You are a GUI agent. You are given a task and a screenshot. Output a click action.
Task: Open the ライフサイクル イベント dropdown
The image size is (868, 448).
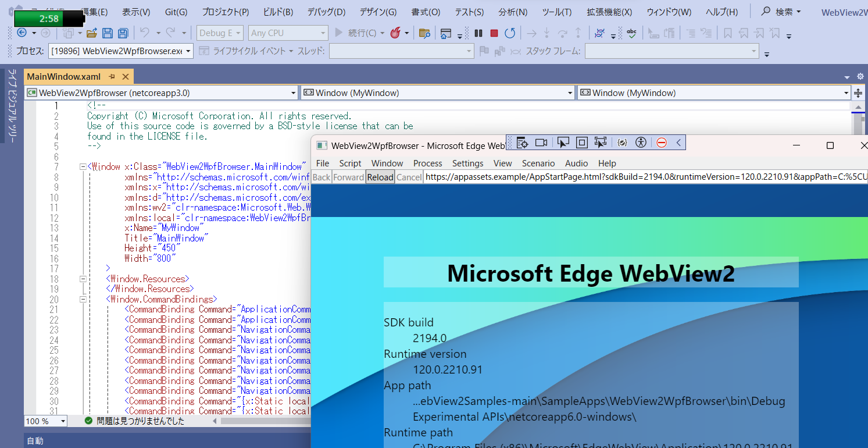pos(248,51)
